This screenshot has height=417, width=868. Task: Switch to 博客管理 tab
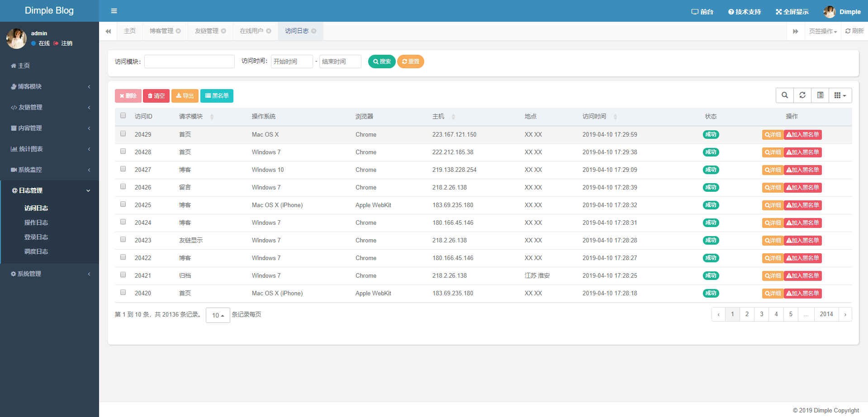coord(161,31)
